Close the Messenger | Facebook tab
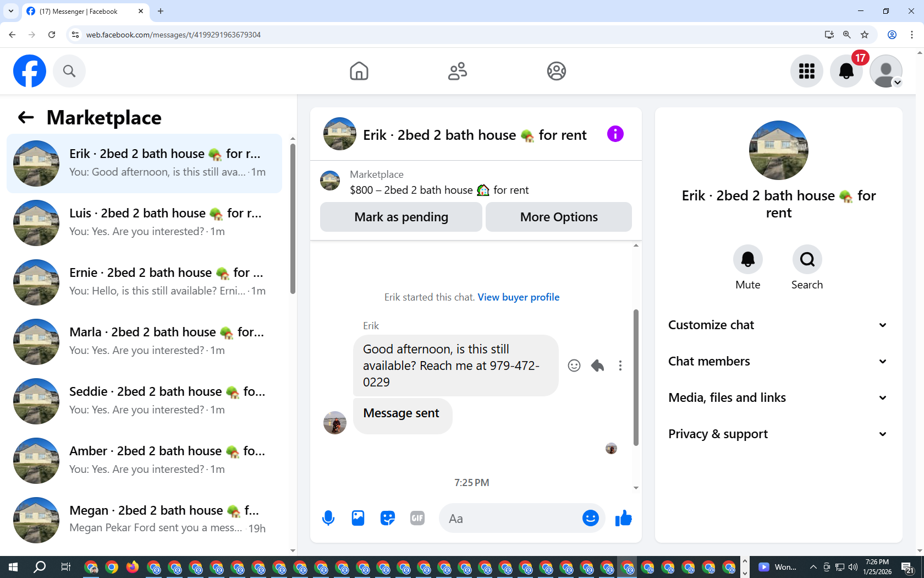Viewport: 924px width, 578px height. 141,11
